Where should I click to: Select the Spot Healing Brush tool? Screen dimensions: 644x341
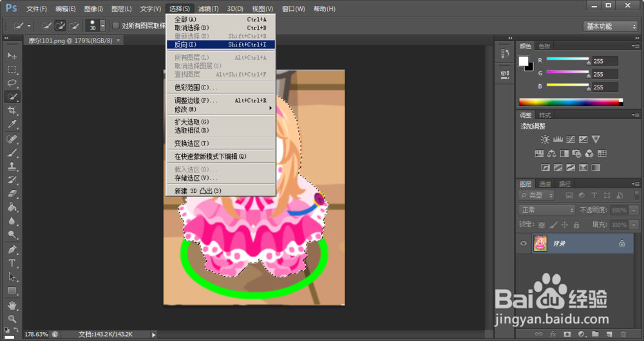[12, 140]
